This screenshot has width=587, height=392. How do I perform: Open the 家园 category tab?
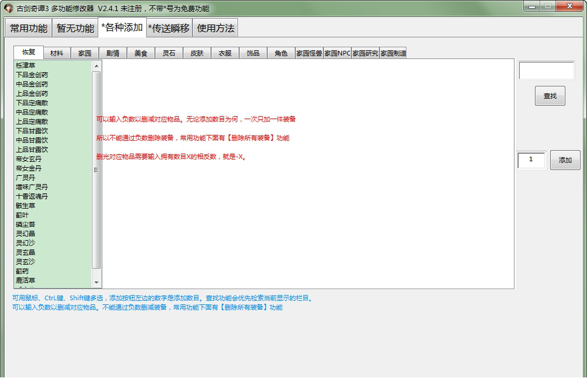(x=85, y=53)
